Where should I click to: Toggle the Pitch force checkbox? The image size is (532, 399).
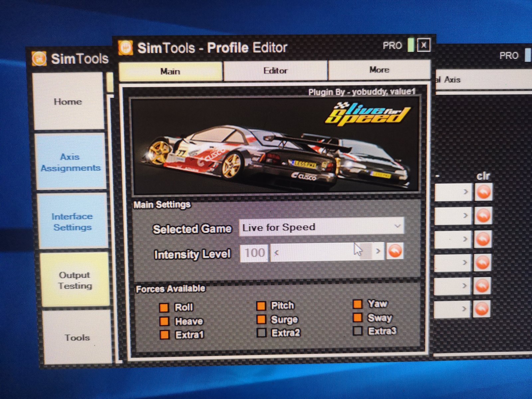click(x=261, y=306)
